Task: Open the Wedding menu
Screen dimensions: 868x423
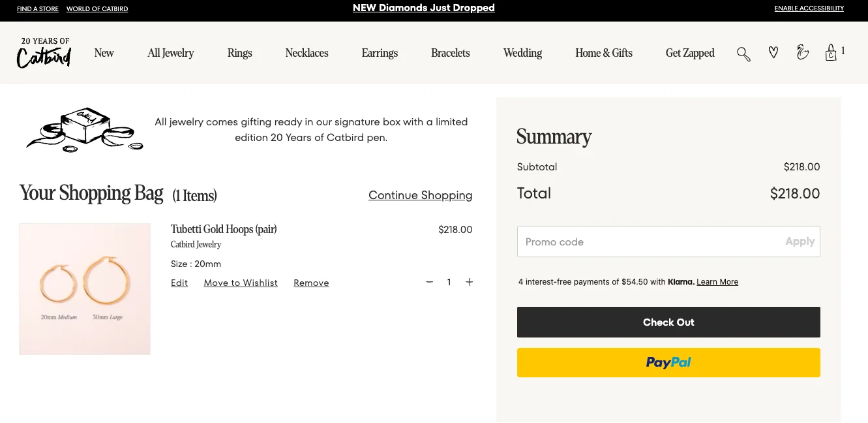Action: (522, 53)
